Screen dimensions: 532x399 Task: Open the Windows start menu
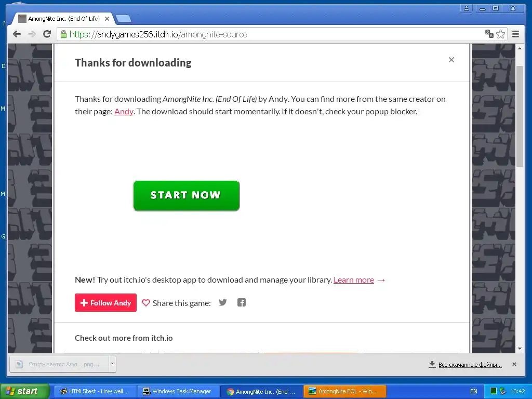click(x=24, y=391)
